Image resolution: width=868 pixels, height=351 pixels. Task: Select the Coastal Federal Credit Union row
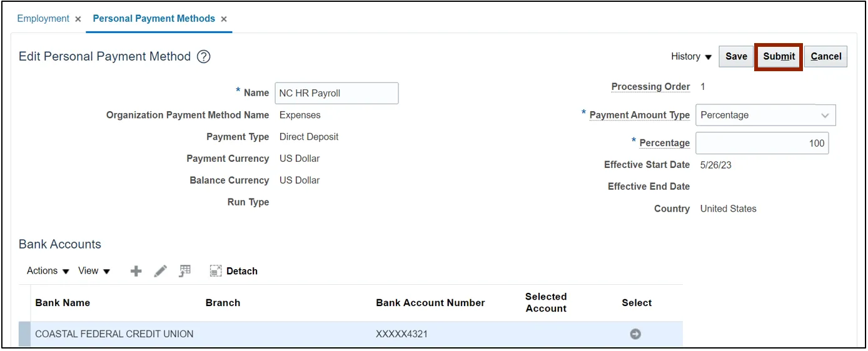pos(351,334)
